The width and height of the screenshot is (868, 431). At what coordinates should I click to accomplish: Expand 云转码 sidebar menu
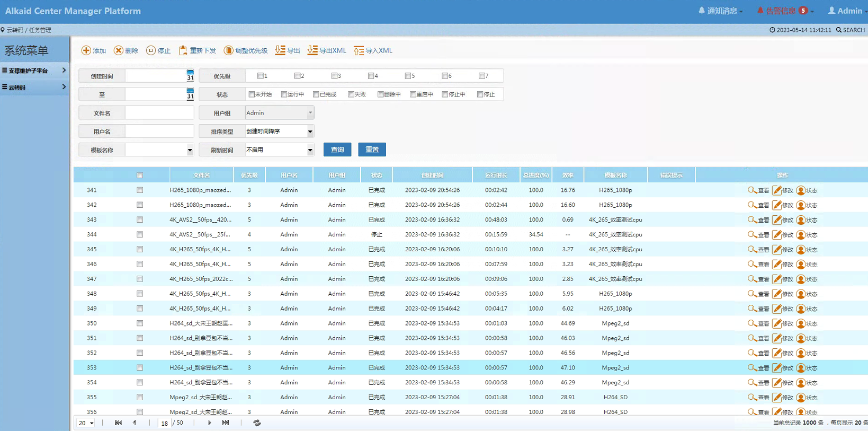tap(34, 87)
